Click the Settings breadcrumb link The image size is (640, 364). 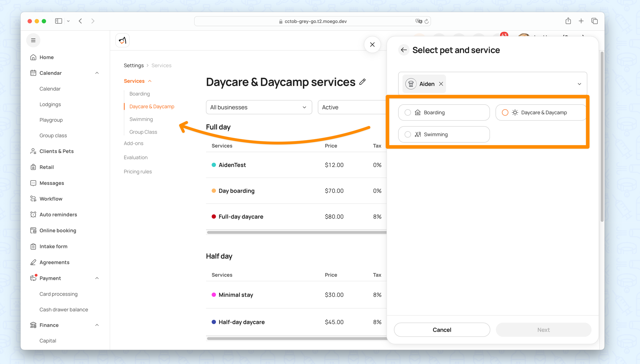click(x=133, y=65)
